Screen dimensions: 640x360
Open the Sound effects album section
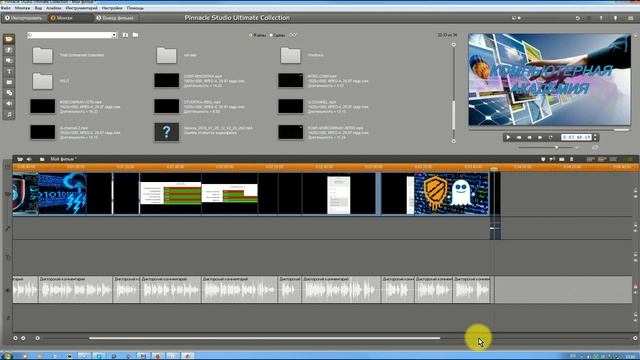(x=9, y=104)
